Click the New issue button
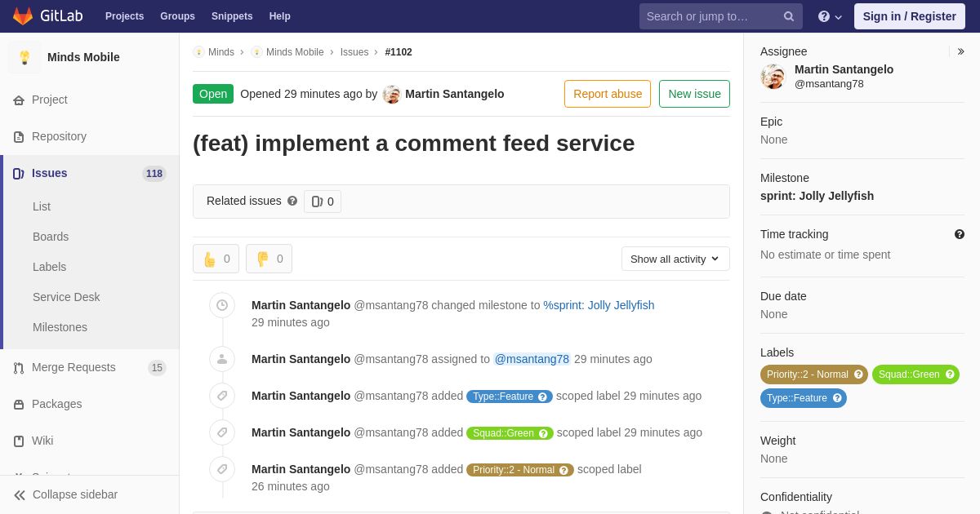 pos(694,94)
